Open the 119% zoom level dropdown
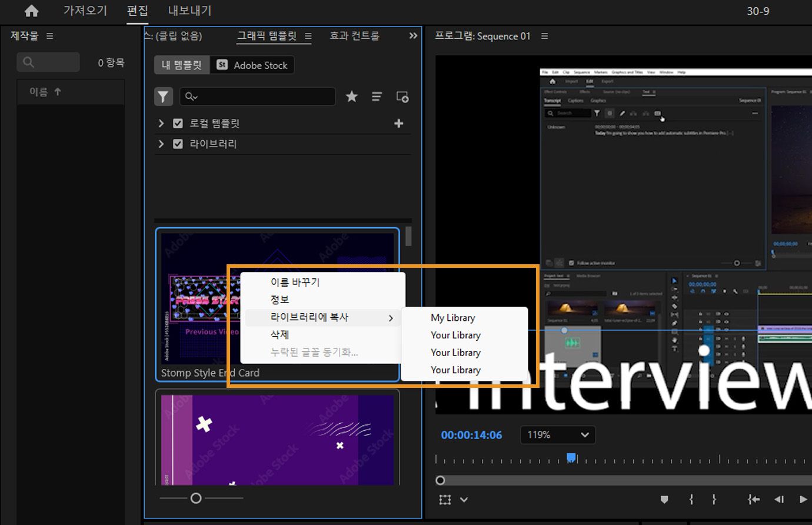 click(x=557, y=434)
